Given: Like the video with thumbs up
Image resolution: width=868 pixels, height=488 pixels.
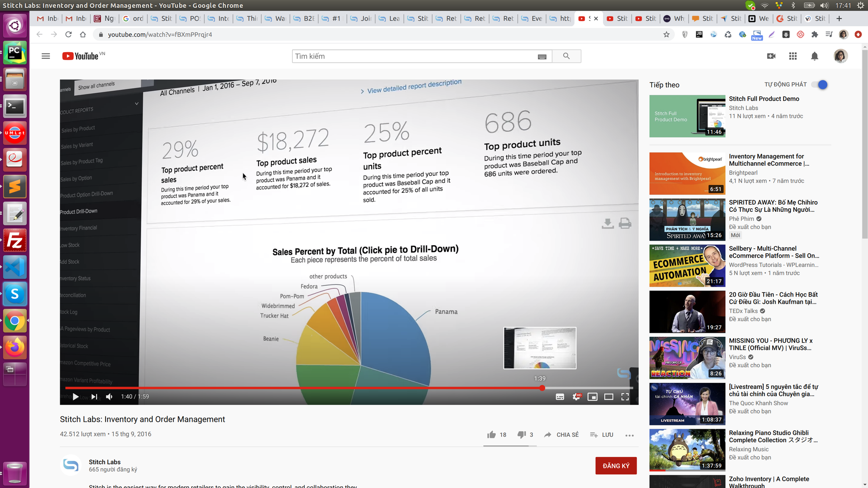Looking at the screenshot, I should click(492, 435).
